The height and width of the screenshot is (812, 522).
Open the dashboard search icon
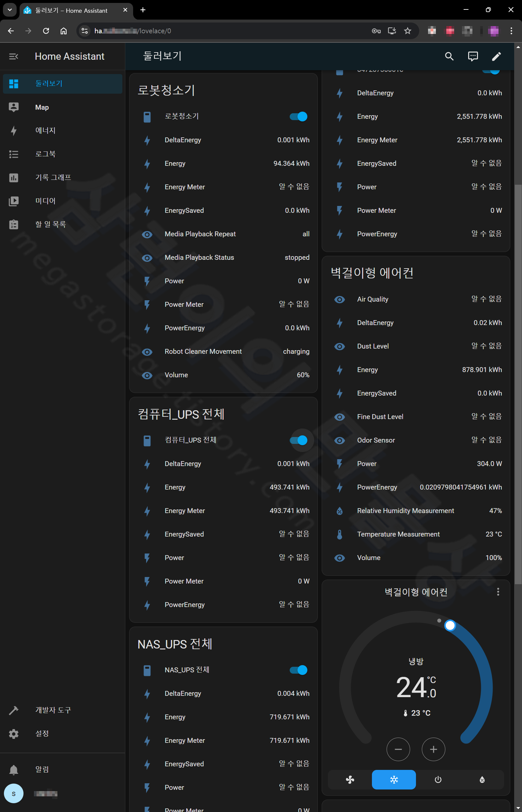pos(449,56)
